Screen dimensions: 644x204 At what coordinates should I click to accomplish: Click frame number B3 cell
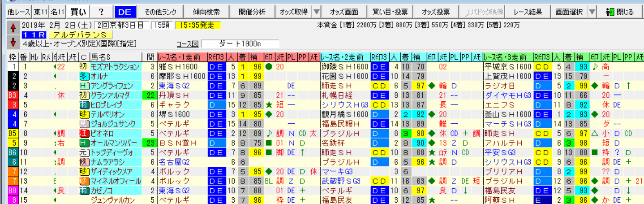pos(12,95)
